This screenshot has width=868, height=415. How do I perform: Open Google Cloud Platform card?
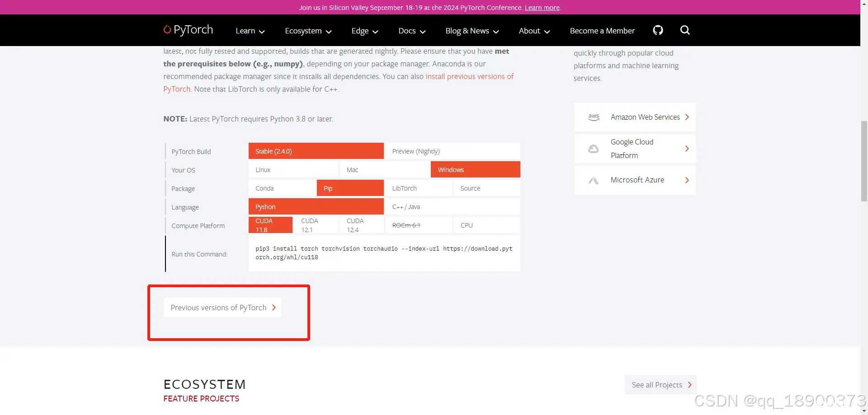635,149
